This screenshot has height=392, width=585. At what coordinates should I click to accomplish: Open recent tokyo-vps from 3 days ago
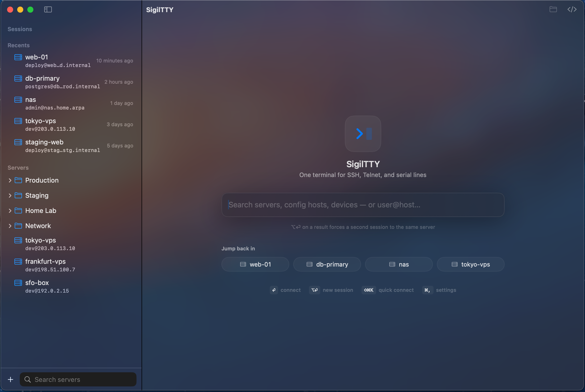(x=71, y=125)
